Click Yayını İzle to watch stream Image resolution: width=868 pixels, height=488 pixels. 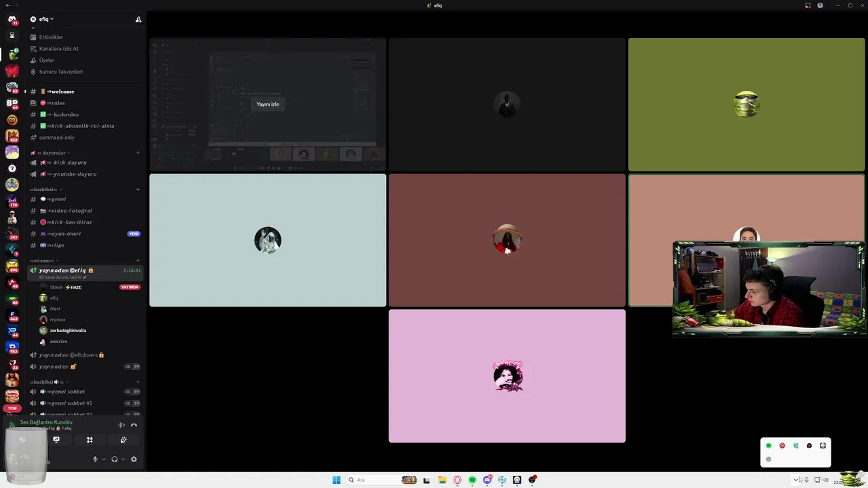(268, 104)
